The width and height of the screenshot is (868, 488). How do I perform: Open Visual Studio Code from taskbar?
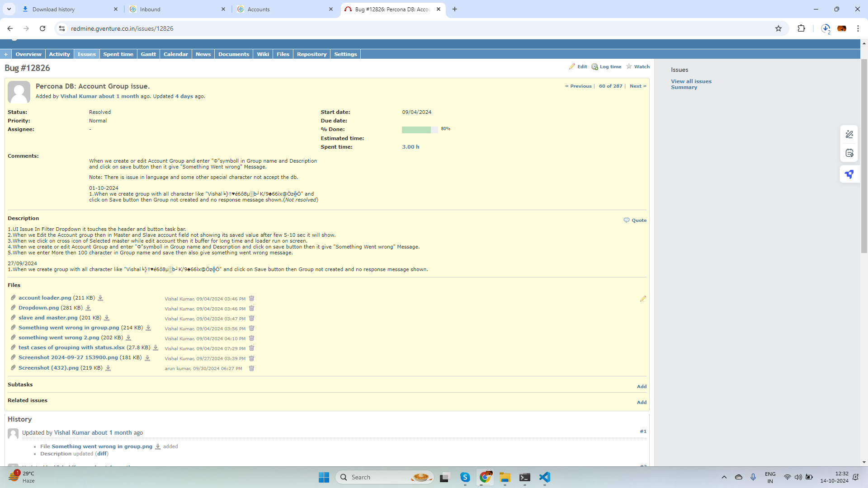[545, 478]
